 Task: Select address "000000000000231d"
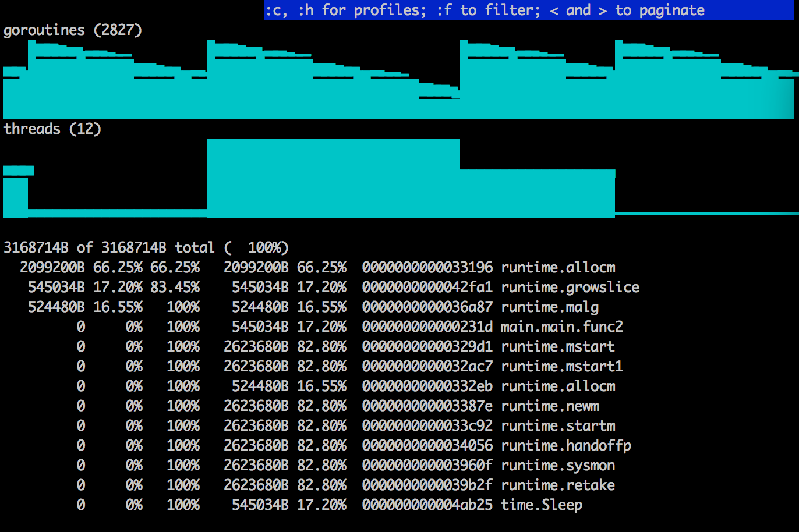click(x=427, y=327)
